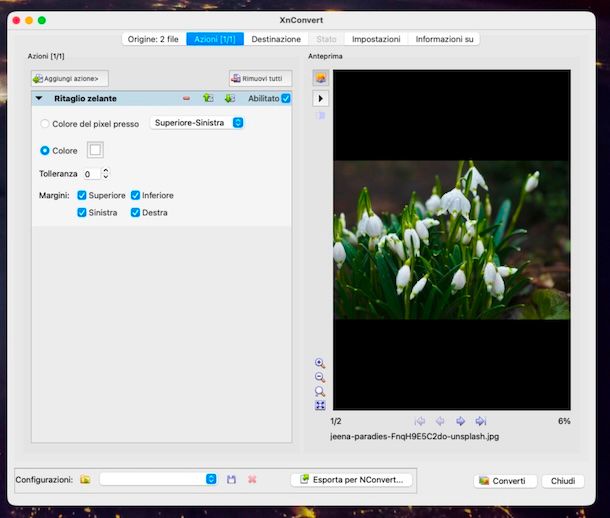The image size is (610, 518).
Task: Click the preview play arrow button
Action: click(x=321, y=98)
